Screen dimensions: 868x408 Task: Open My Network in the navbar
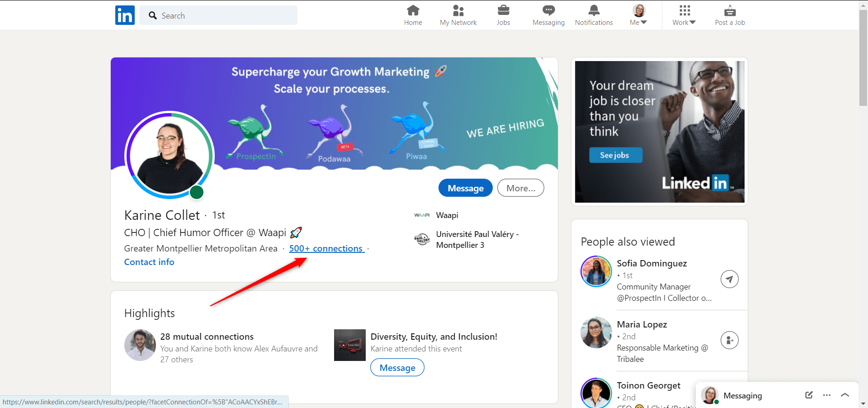pos(458,15)
